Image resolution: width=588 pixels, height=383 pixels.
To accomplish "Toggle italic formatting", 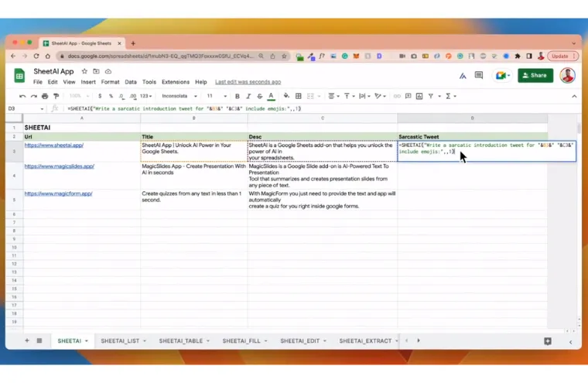I will [x=248, y=97].
